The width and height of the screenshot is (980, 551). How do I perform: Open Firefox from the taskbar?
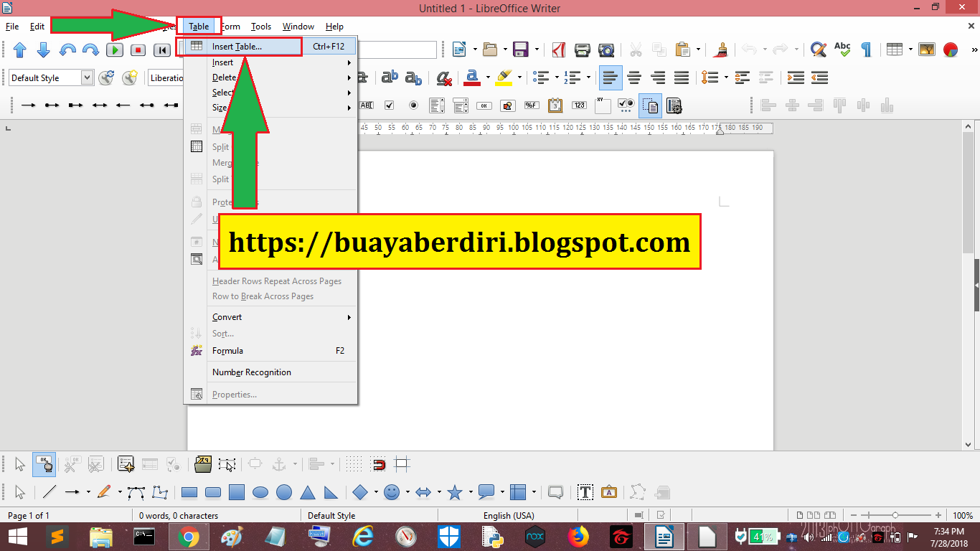pyautogui.click(x=578, y=537)
